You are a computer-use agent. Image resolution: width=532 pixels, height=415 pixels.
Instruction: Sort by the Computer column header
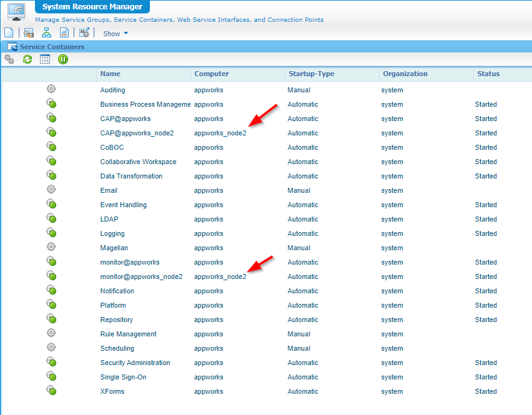pos(212,74)
